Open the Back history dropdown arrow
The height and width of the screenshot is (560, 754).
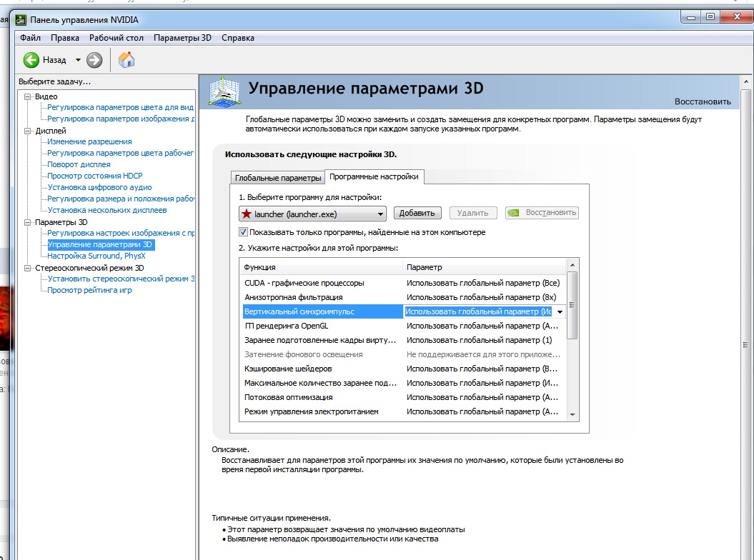point(78,60)
